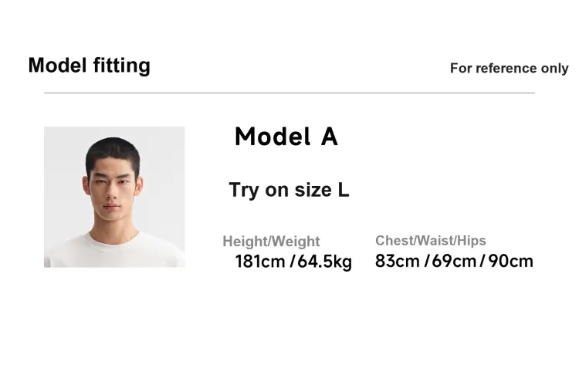579x392 pixels.
Task: Select the "Model A" title
Action: 286,137
